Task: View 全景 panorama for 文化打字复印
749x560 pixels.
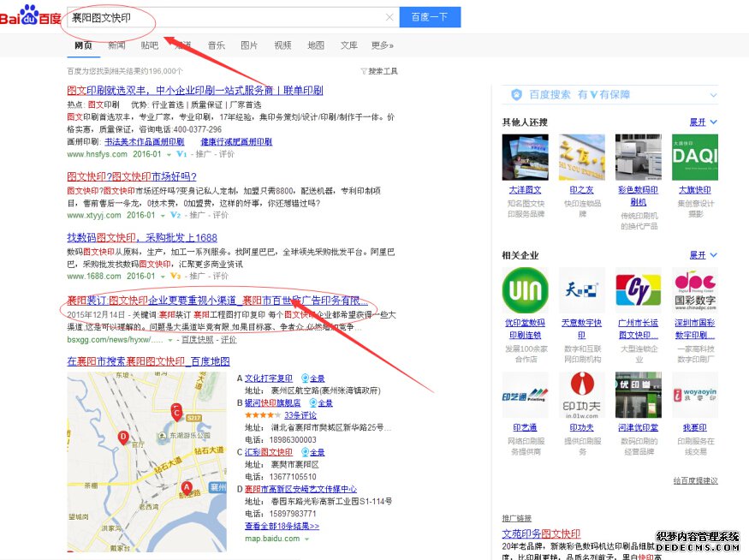Action: coord(313,378)
